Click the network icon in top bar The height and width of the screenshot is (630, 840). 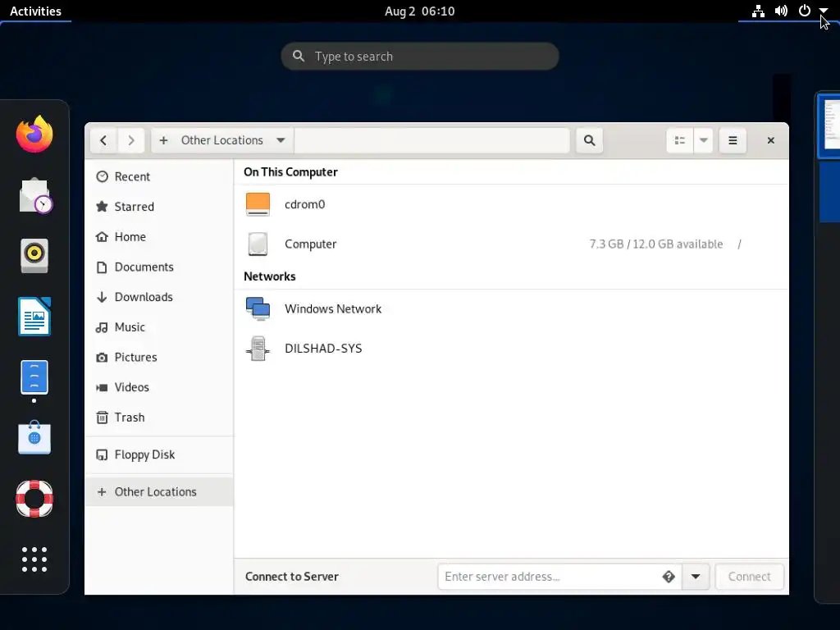758,11
